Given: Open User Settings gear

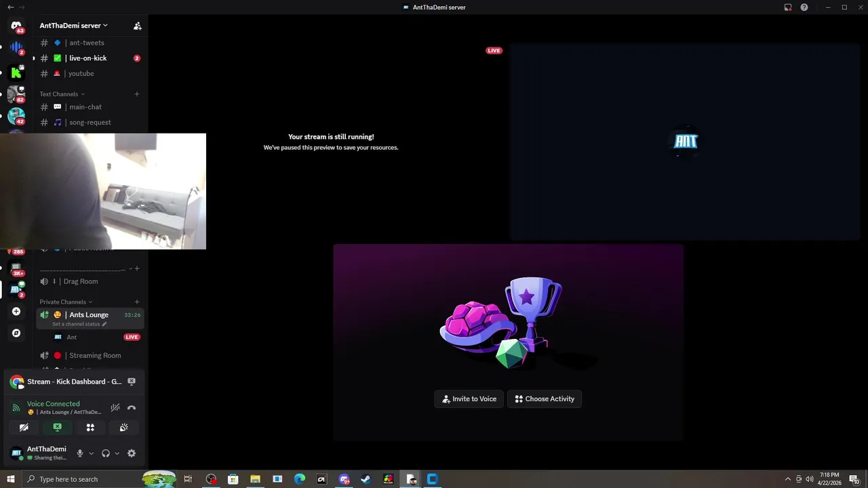Looking at the screenshot, I should (132, 453).
